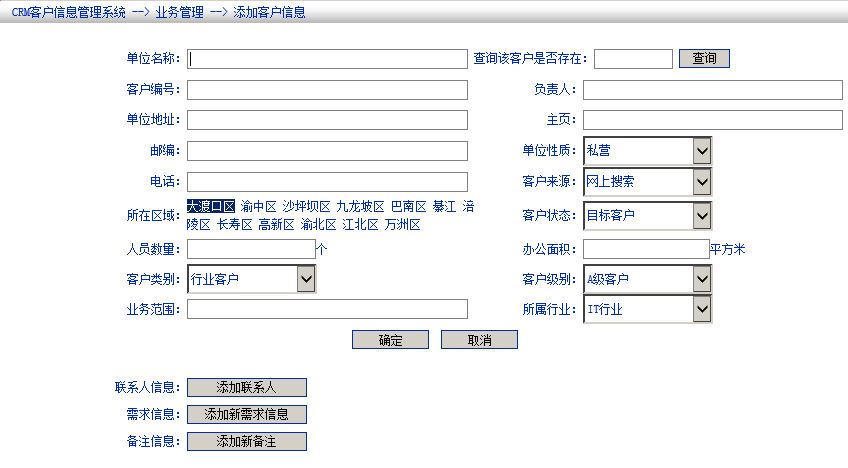Click the 办公面积 input field
This screenshot has height=468, width=848.
645,249
